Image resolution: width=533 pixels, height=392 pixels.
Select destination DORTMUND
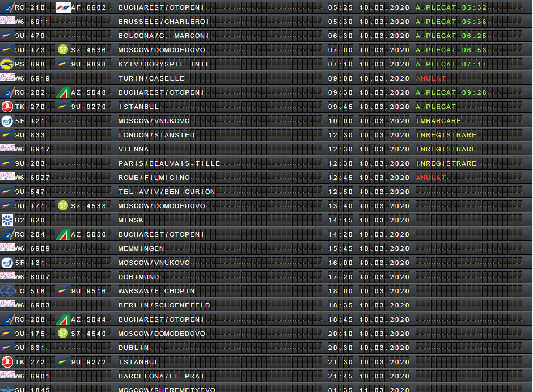pos(139,277)
